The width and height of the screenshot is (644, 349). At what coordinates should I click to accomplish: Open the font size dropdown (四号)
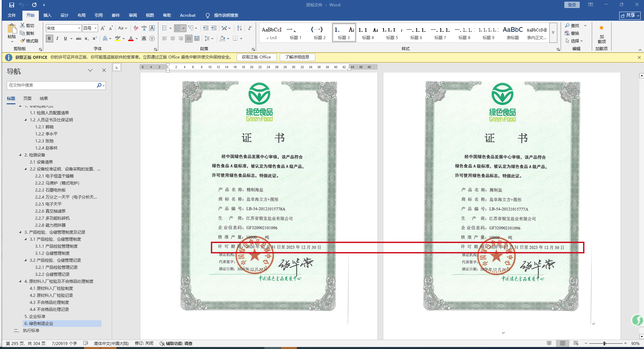[96, 28]
